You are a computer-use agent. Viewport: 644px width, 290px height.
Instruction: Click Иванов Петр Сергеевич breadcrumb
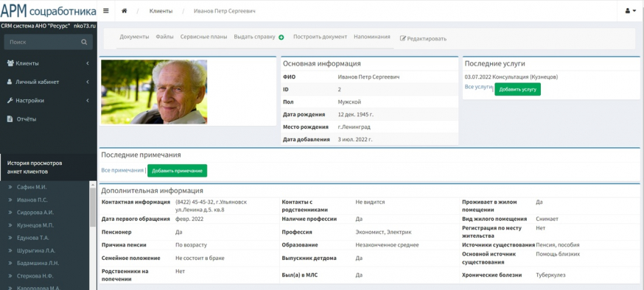[224, 11]
